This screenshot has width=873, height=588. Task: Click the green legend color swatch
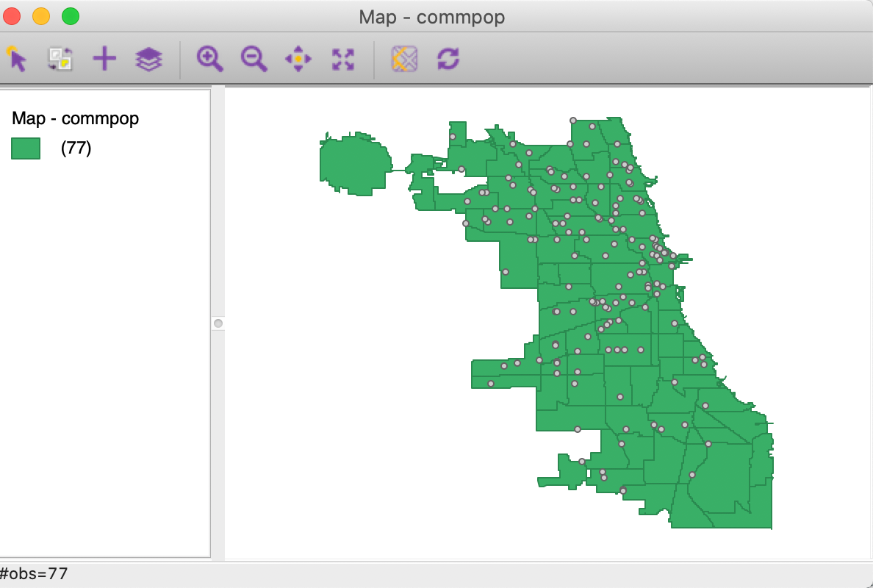coord(26,148)
